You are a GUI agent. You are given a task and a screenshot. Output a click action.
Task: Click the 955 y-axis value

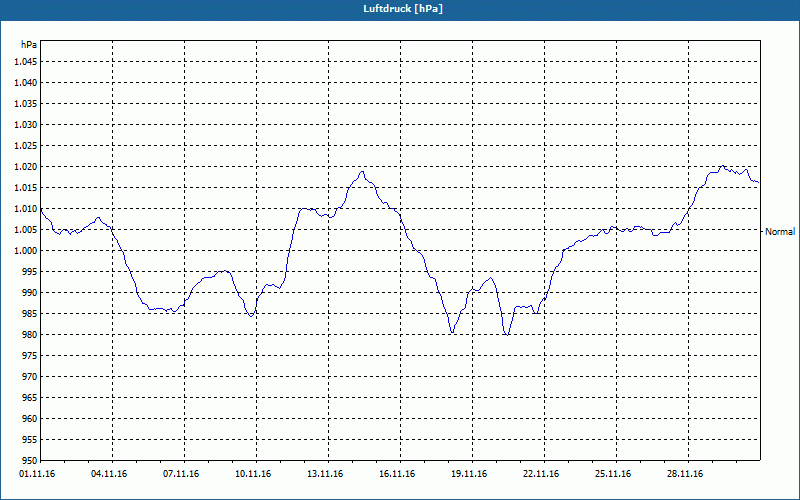[x=30, y=440]
